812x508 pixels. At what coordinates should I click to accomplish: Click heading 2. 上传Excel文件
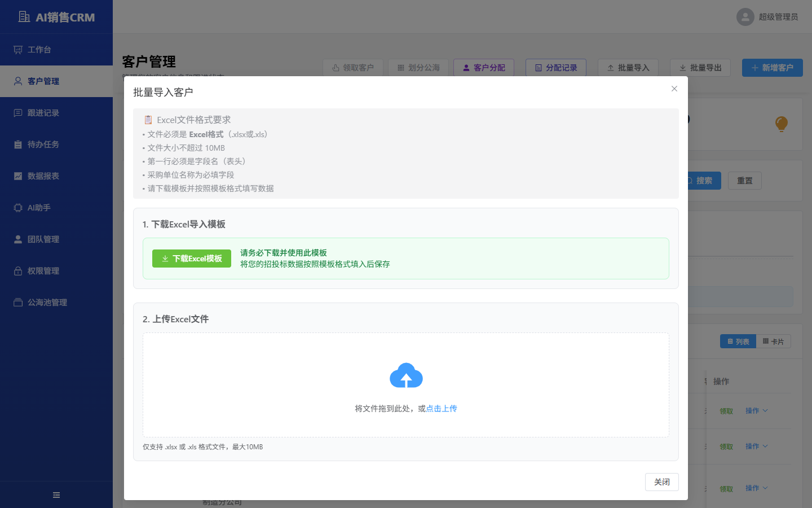tap(175, 319)
